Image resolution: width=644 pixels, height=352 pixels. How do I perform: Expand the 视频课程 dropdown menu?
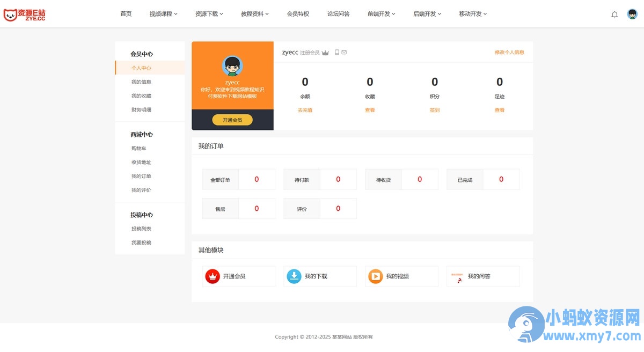coord(163,14)
